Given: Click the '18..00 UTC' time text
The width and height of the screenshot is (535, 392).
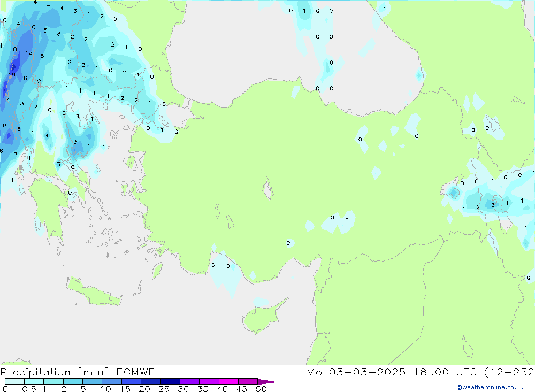Looking at the screenshot, I should [x=445, y=372].
